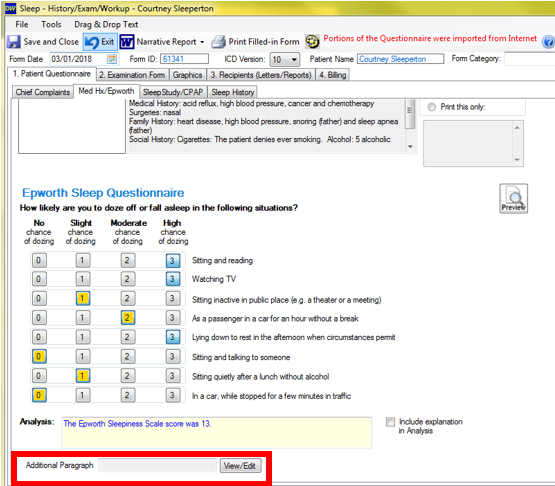Open the Word Narrative Report icon

[127, 42]
